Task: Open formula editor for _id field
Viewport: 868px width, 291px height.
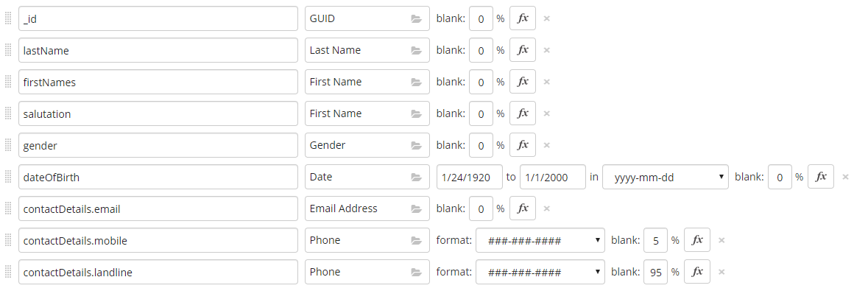Action: (523, 18)
